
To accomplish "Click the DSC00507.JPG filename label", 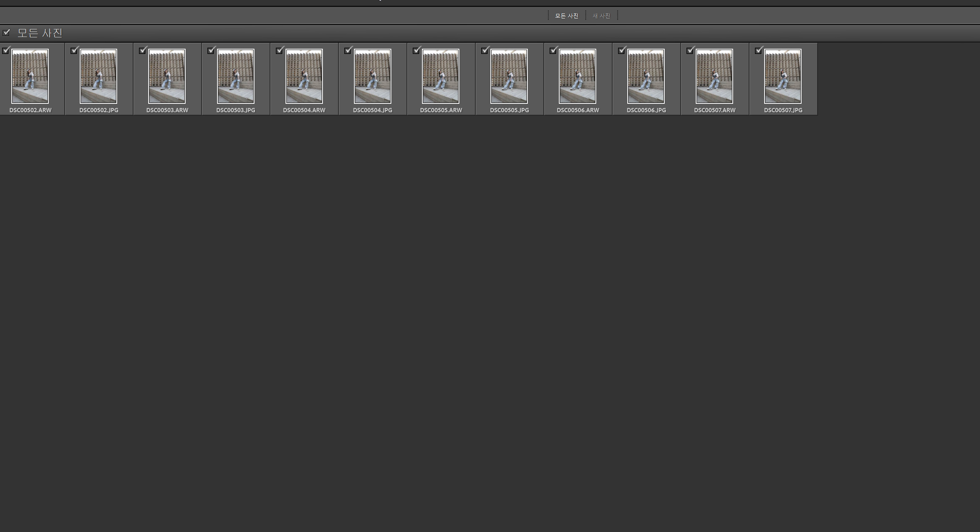I will click(783, 110).
